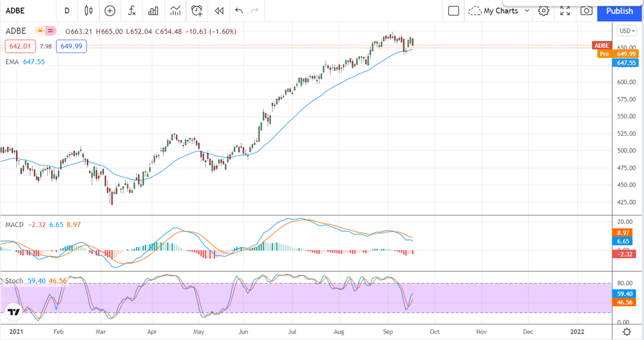This screenshot has width=644, height=340.
Task: Click the red ADBE price label
Action: pos(602,46)
